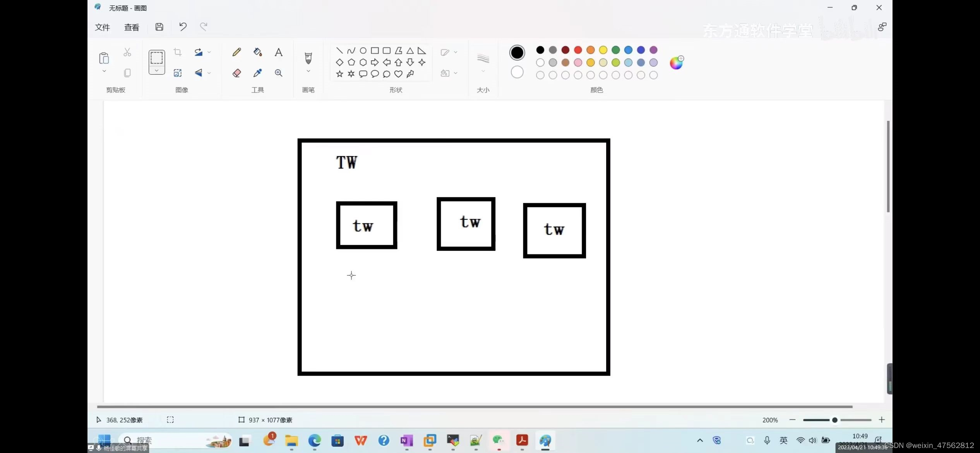Select the Text tool
This screenshot has width=980, height=453.
click(278, 52)
